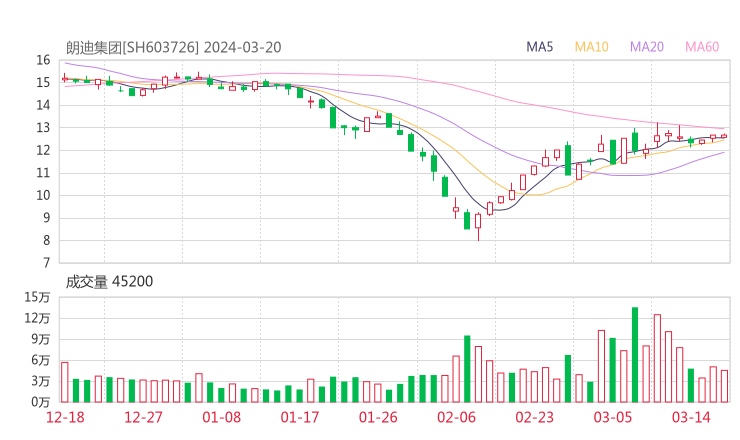This screenshot has height=440, width=740.
Task: Click the MA20 legend label
Action: 647,47
